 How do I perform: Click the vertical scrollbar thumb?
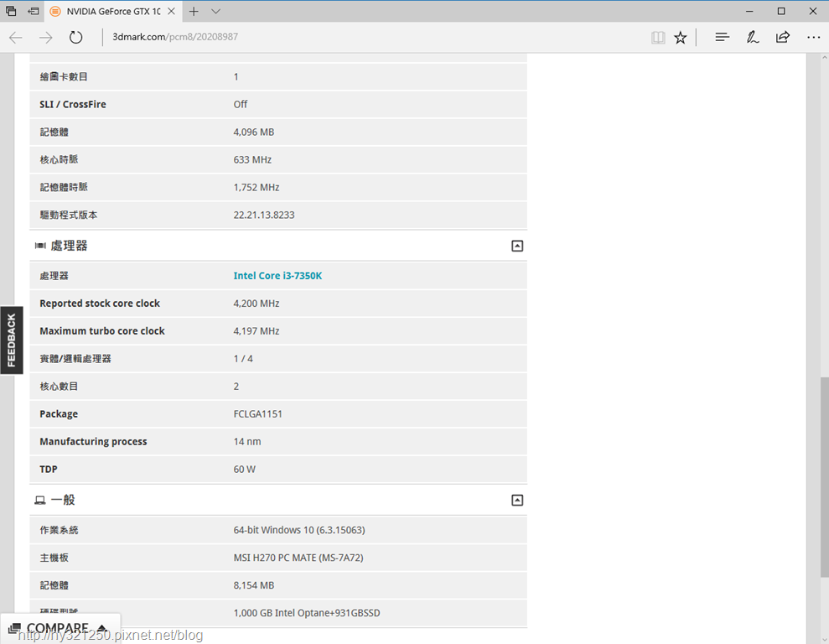(x=824, y=477)
